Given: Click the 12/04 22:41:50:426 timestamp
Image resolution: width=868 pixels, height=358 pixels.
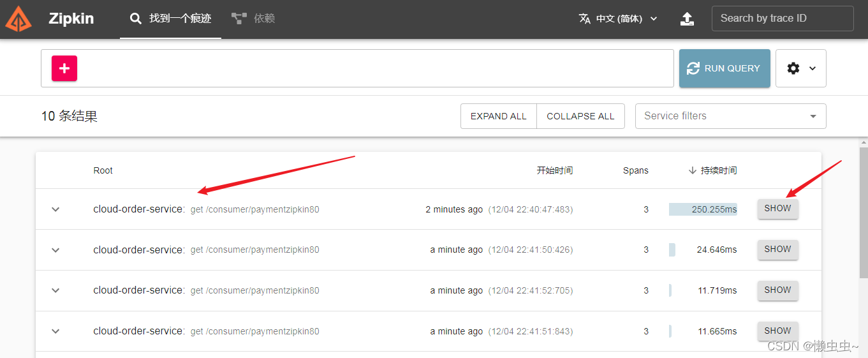Looking at the screenshot, I should click(x=531, y=250).
